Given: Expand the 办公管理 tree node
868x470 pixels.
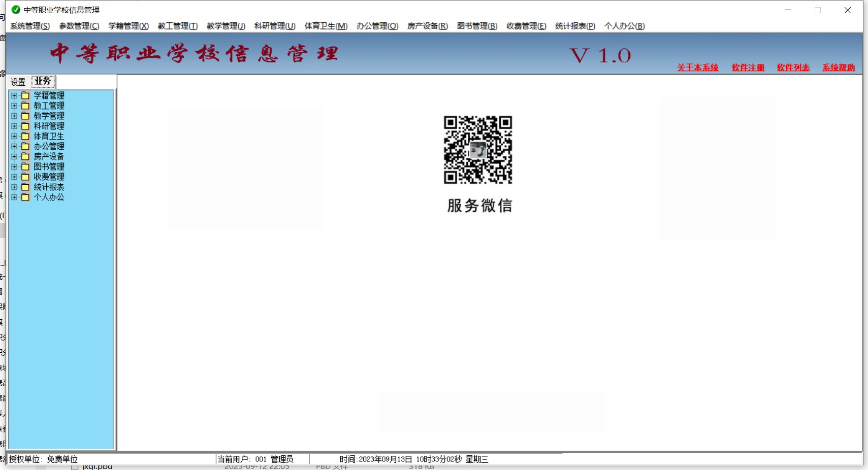Looking at the screenshot, I should [x=14, y=146].
